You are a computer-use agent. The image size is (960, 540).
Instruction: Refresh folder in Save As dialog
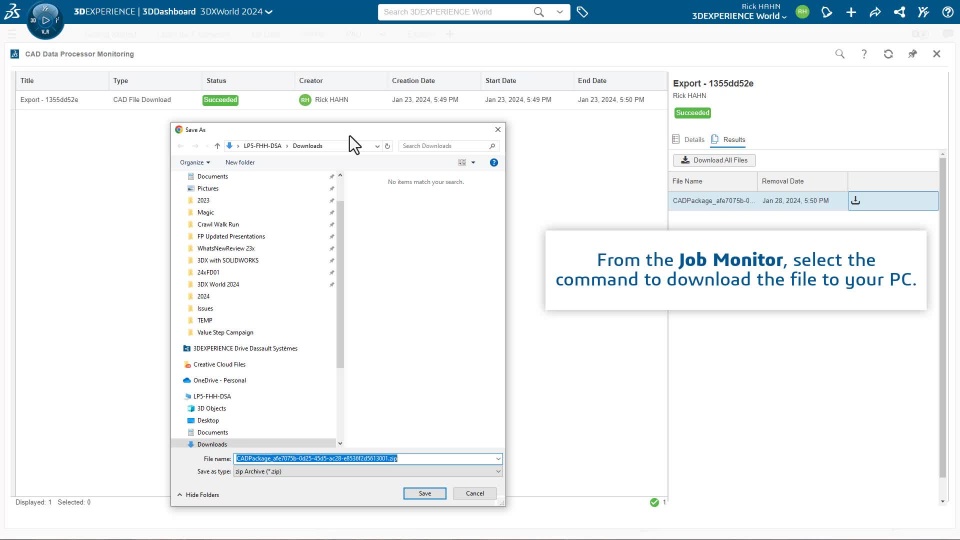[x=387, y=146]
